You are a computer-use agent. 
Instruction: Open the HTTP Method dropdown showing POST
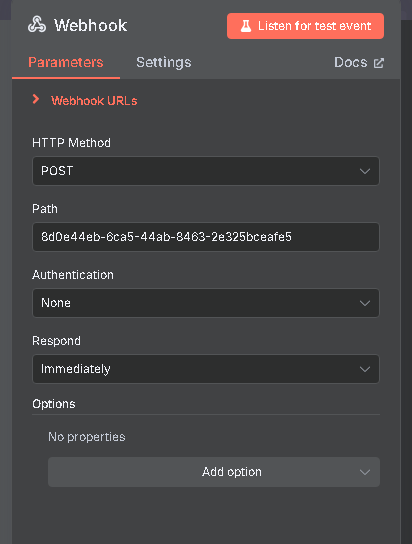tap(206, 171)
